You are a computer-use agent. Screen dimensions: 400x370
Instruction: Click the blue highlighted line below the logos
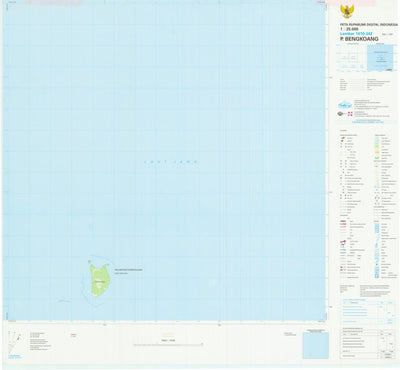coord(368,122)
